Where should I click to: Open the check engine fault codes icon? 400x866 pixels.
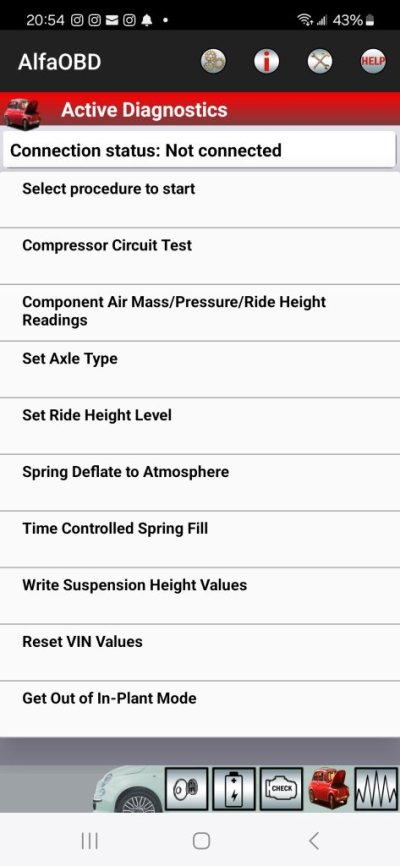(281, 789)
